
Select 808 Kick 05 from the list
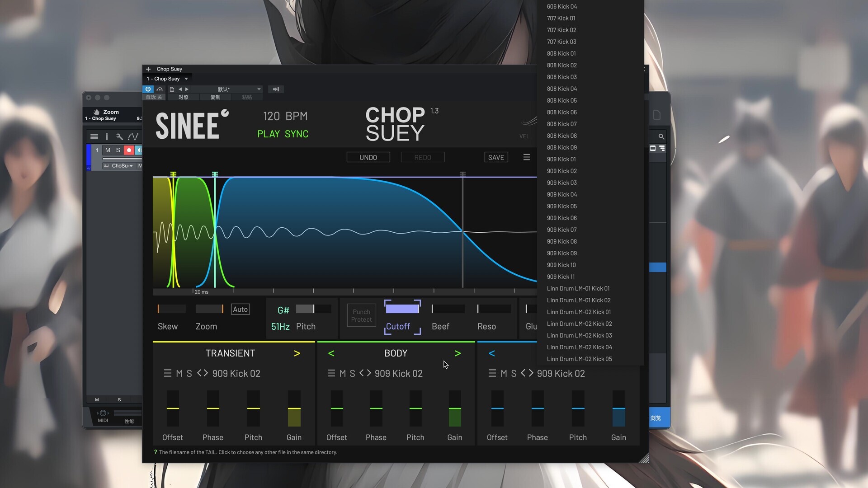click(x=561, y=100)
